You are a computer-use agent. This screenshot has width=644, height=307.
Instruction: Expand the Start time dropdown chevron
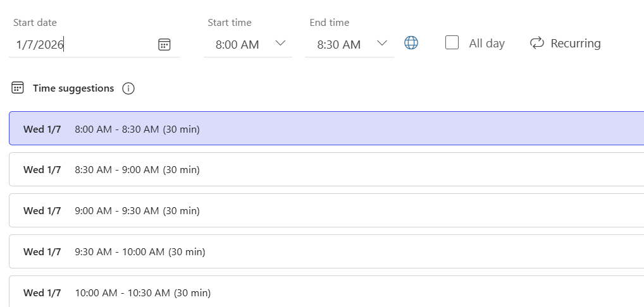pyautogui.click(x=280, y=44)
